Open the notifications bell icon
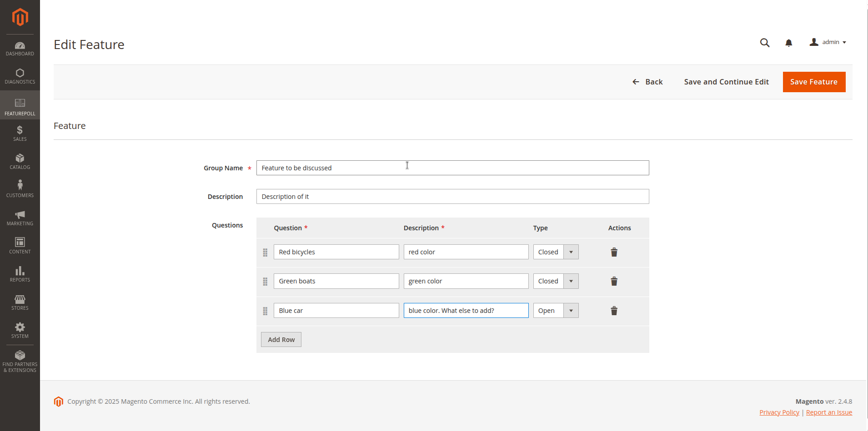Image resolution: width=868 pixels, height=431 pixels. (x=788, y=43)
